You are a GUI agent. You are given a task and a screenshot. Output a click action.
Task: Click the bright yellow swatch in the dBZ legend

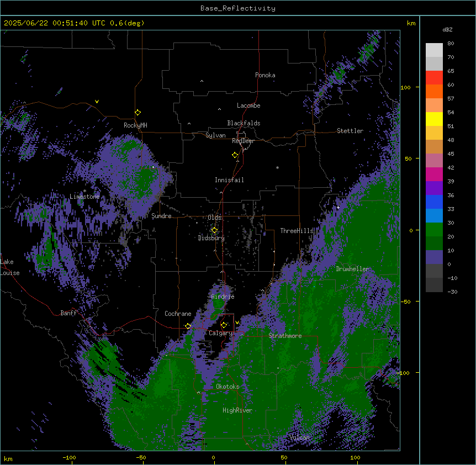434,119
